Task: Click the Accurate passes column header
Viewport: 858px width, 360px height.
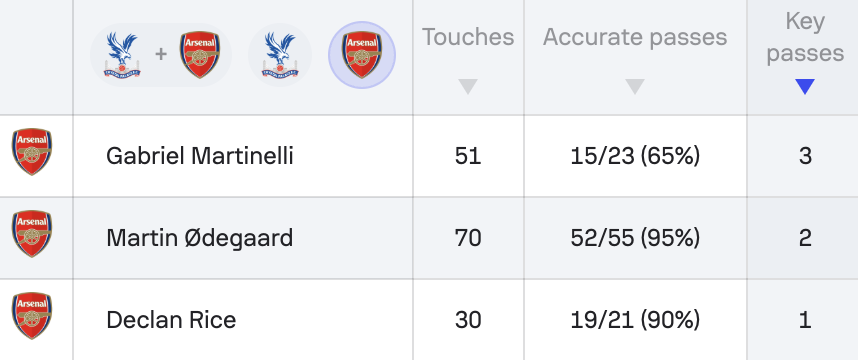Action: 635,37
